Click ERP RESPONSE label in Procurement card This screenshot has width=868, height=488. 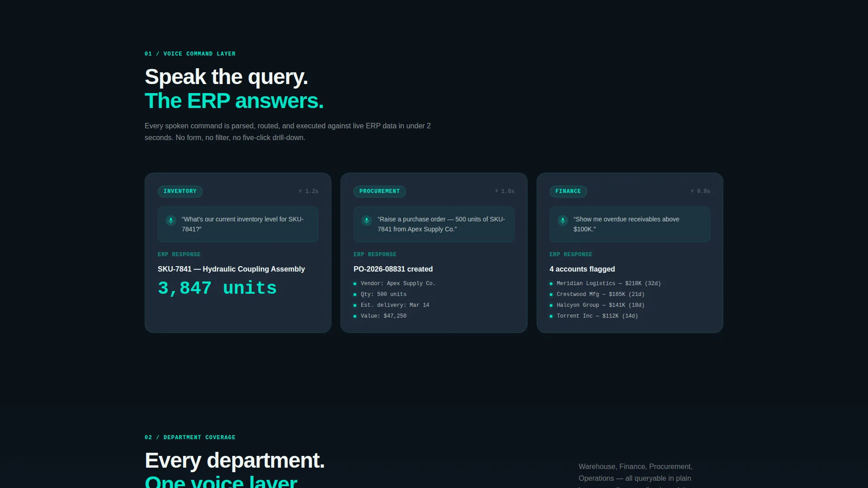375,255
